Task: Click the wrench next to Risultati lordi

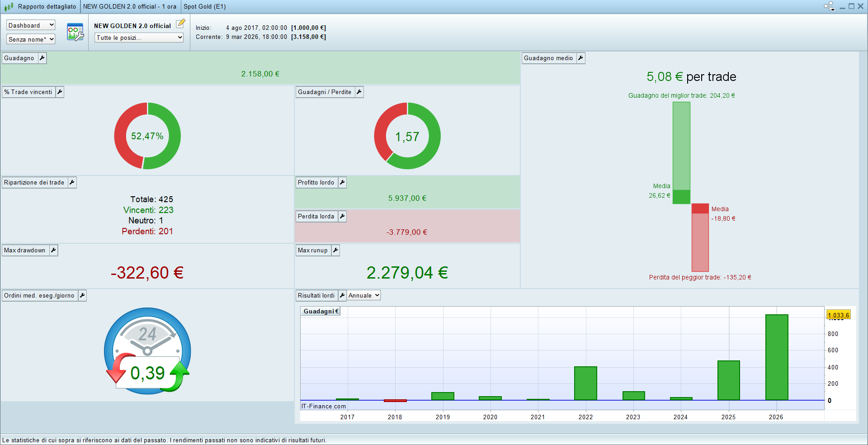Action: coord(342,295)
